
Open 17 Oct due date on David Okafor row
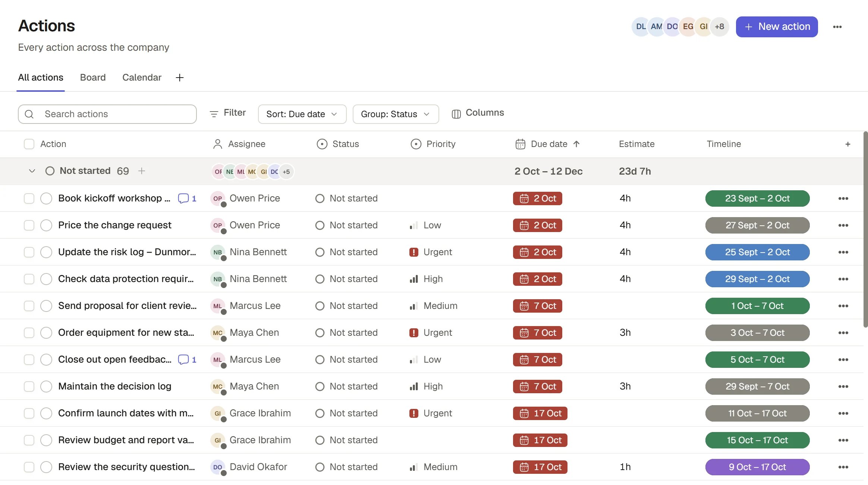coord(540,467)
